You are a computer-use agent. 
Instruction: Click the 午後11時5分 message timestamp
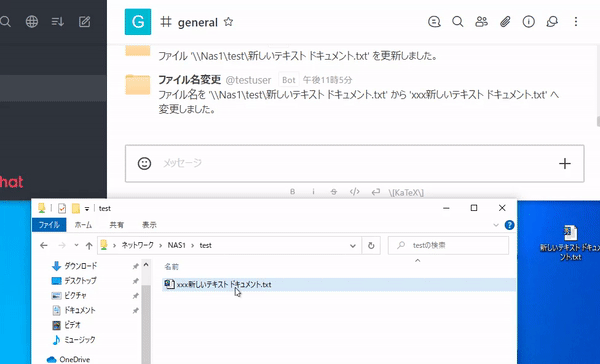pos(327,80)
